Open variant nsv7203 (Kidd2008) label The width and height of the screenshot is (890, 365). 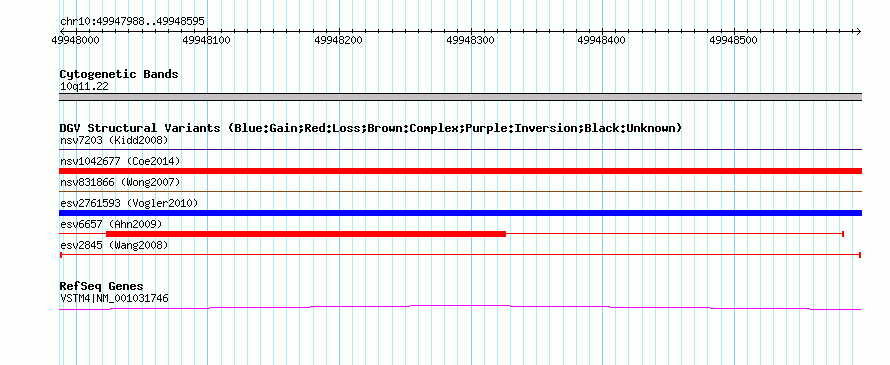coord(114,140)
